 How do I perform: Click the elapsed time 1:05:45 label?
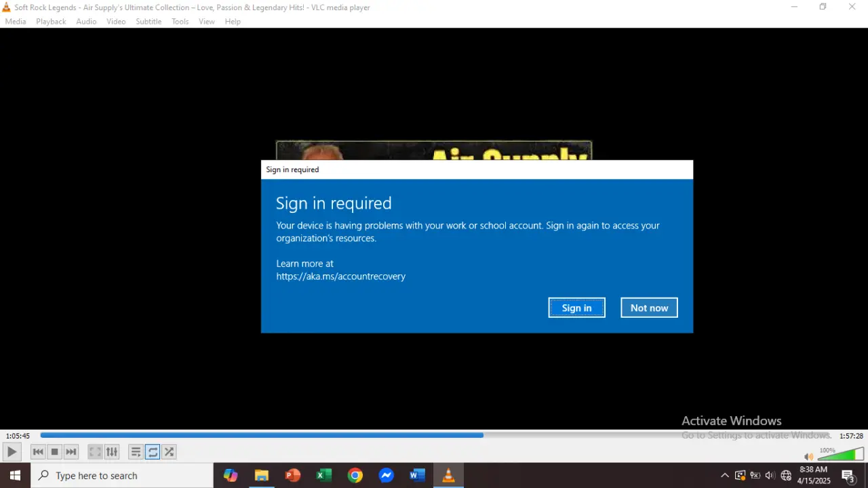[18, 436]
